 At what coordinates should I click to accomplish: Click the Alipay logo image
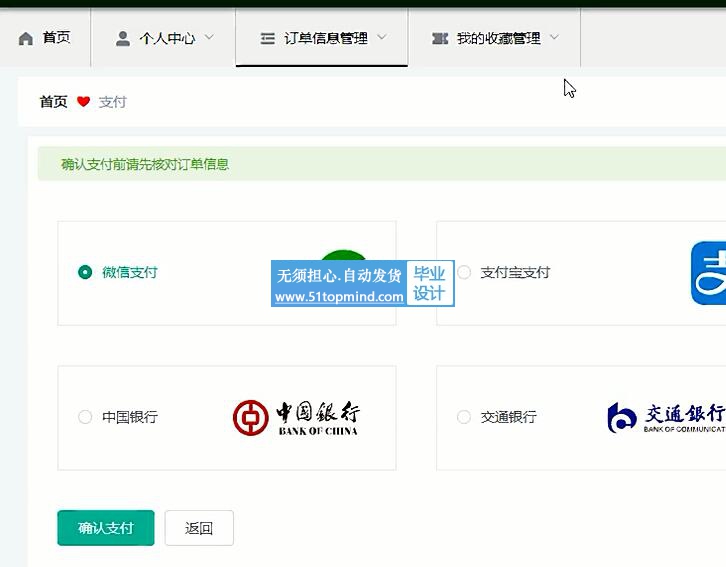coord(708,273)
